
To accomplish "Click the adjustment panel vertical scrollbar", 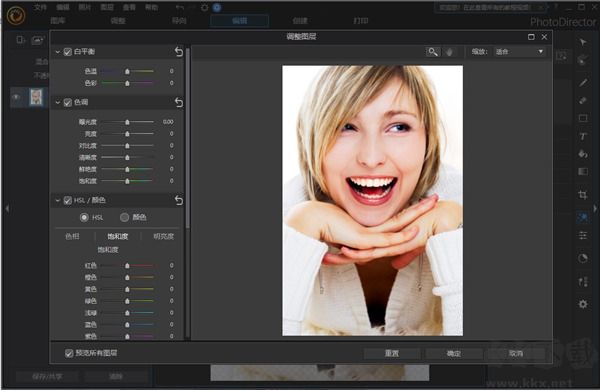I will 188,139.
